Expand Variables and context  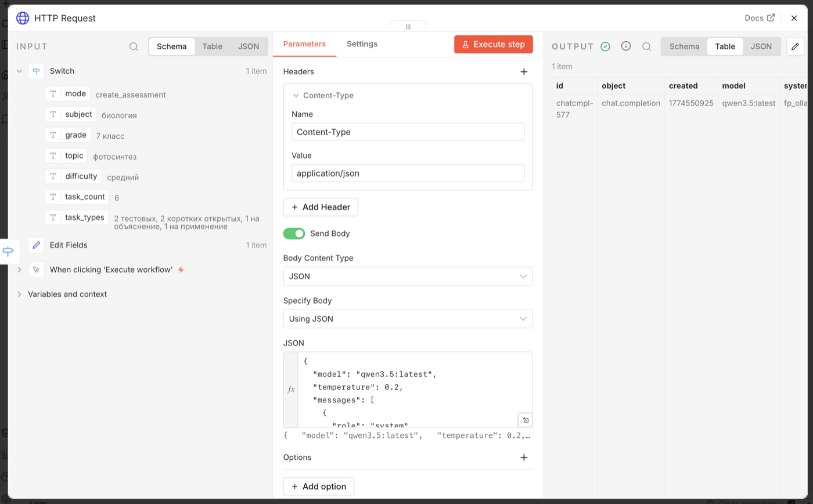click(x=19, y=294)
